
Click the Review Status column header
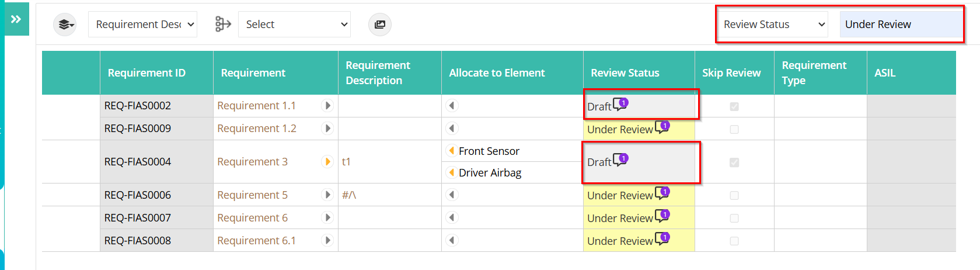coord(625,73)
